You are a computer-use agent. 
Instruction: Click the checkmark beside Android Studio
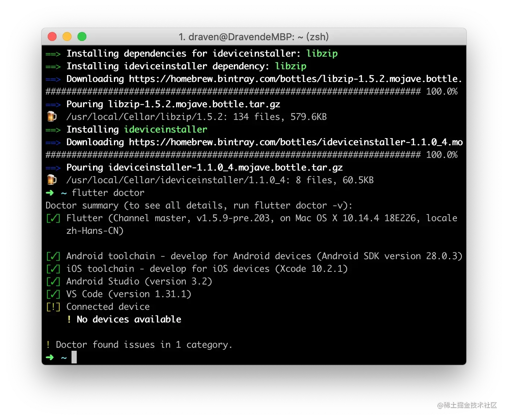(53, 281)
